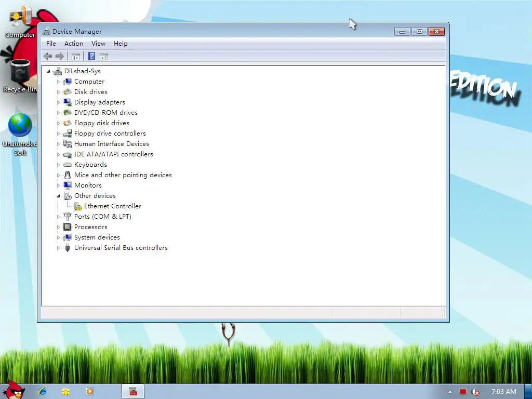532x399 pixels.
Task: Click the Monitors category icon
Action: pos(68,185)
